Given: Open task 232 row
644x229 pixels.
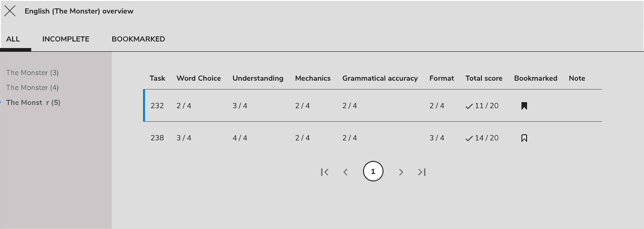Looking at the screenshot, I should point(157,106).
